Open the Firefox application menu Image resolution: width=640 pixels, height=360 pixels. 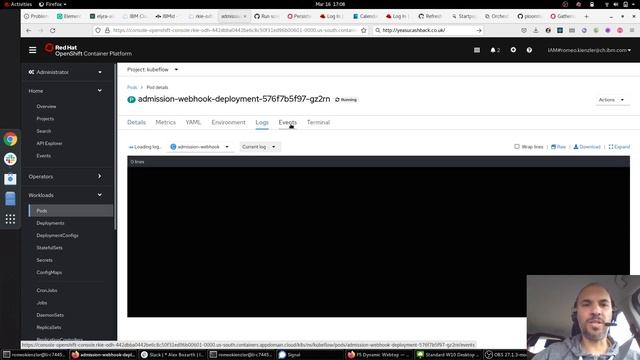tap(632, 30)
